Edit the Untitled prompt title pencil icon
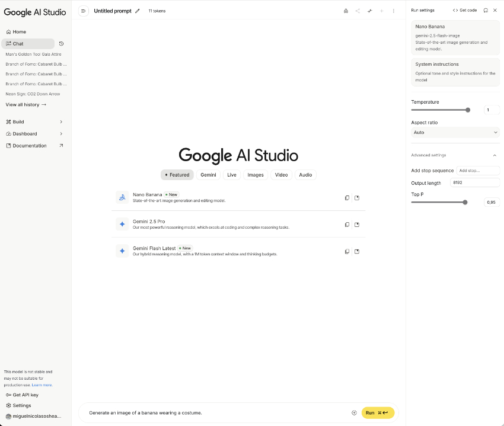Screen dimensions: 504x426 (138, 11)
